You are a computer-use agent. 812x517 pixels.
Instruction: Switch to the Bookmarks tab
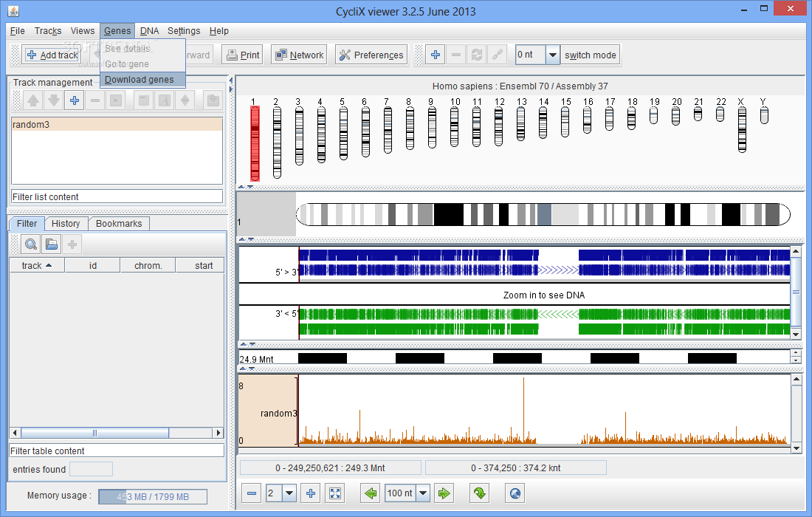(x=119, y=223)
